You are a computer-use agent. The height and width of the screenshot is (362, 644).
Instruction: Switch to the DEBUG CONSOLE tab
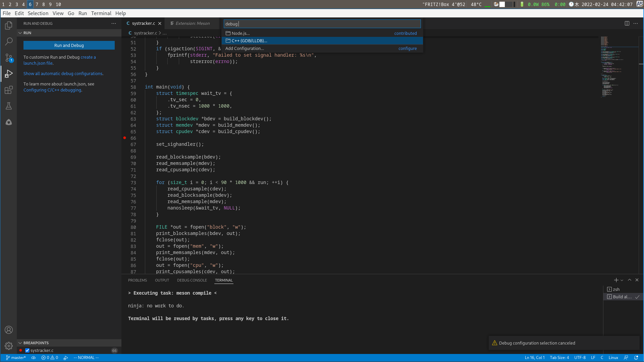point(192,280)
